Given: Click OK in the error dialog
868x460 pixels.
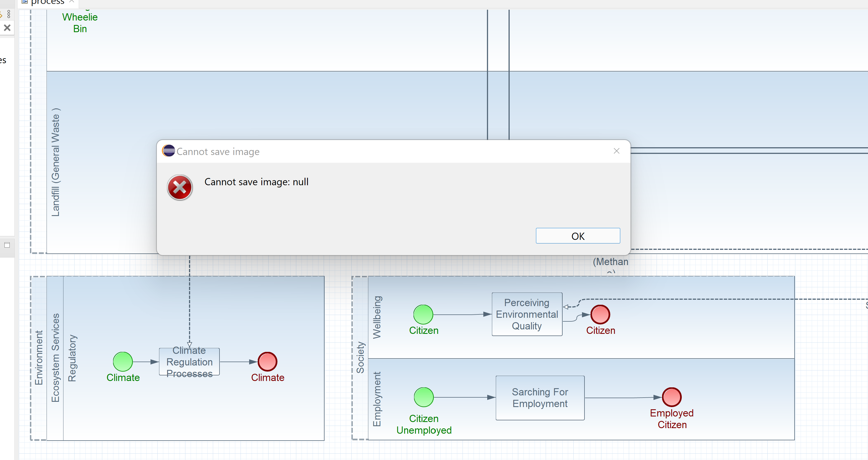Looking at the screenshot, I should [578, 236].
